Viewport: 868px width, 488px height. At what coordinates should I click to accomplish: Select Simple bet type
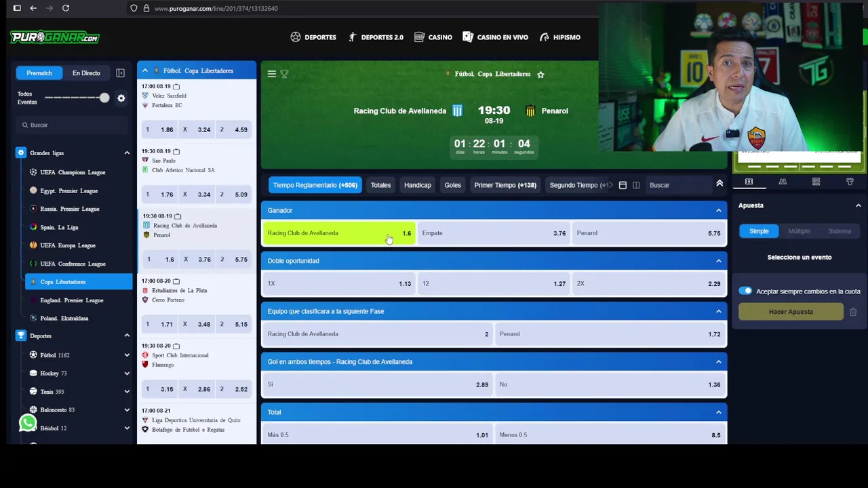[759, 231]
